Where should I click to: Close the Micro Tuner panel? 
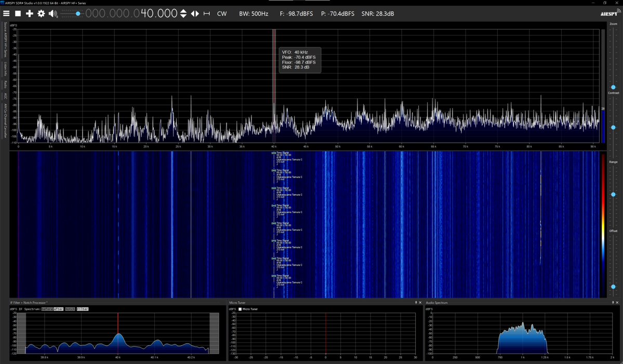pos(420,303)
